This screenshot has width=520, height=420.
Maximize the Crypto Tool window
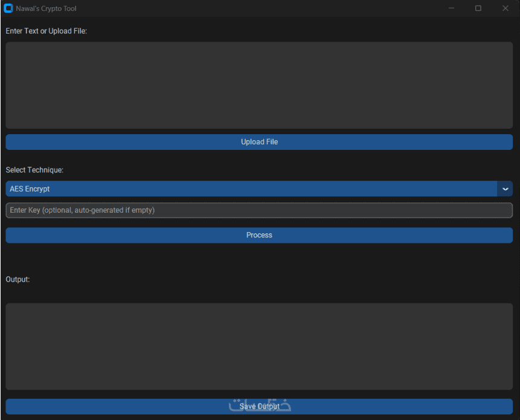[478, 8]
